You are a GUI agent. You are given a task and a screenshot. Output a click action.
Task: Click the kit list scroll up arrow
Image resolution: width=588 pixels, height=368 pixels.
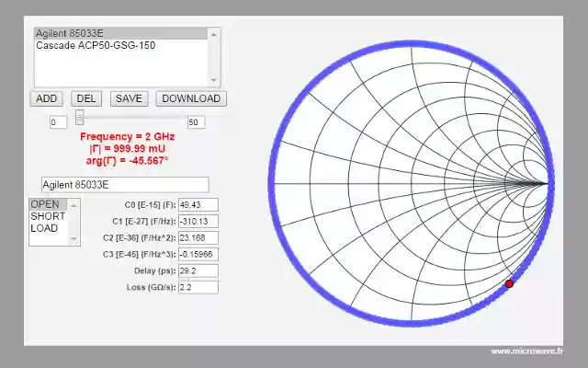(x=214, y=35)
